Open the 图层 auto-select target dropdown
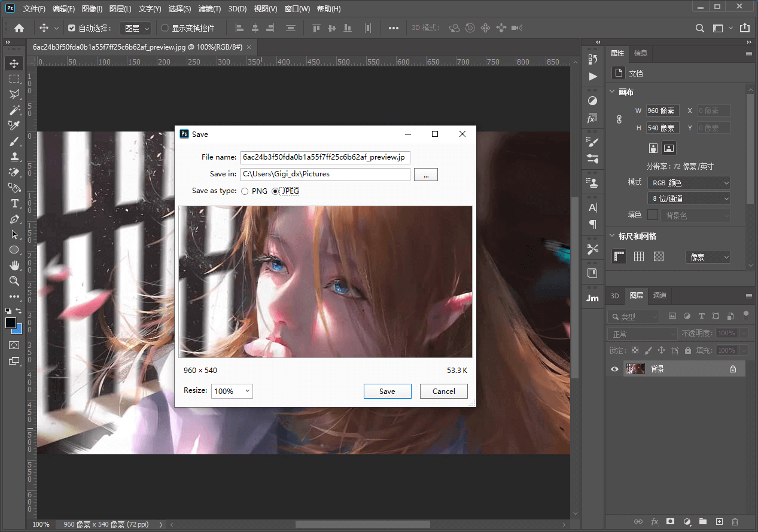This screenshot has width=758, height=532. click(136, 28)
